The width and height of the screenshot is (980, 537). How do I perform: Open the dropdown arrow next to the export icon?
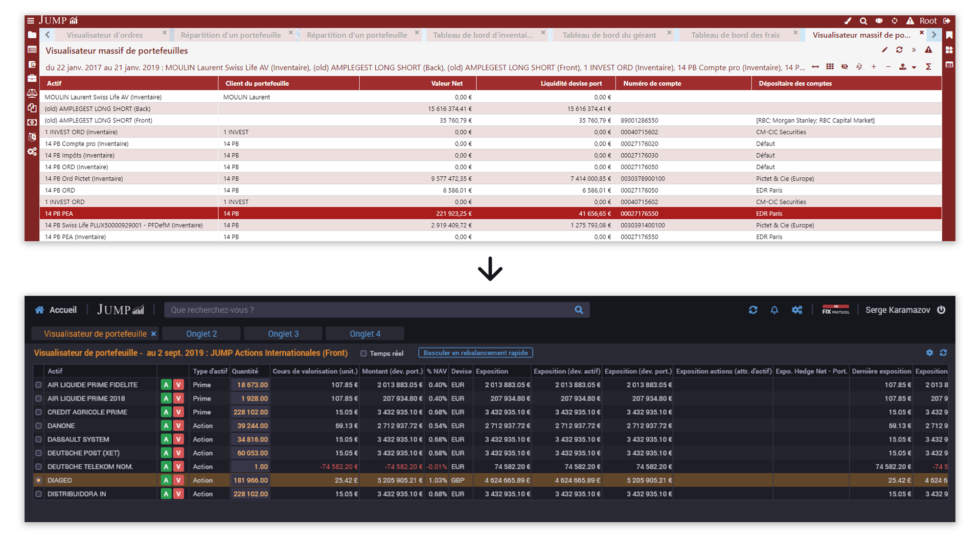[x=914, y=67]
